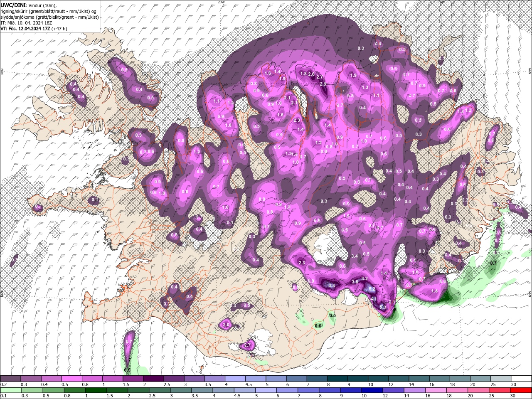Screen dimensions: 532x399
Task: Pick the dark mauve 0.2 swatch in the top legend row
Action: point(10,378)
